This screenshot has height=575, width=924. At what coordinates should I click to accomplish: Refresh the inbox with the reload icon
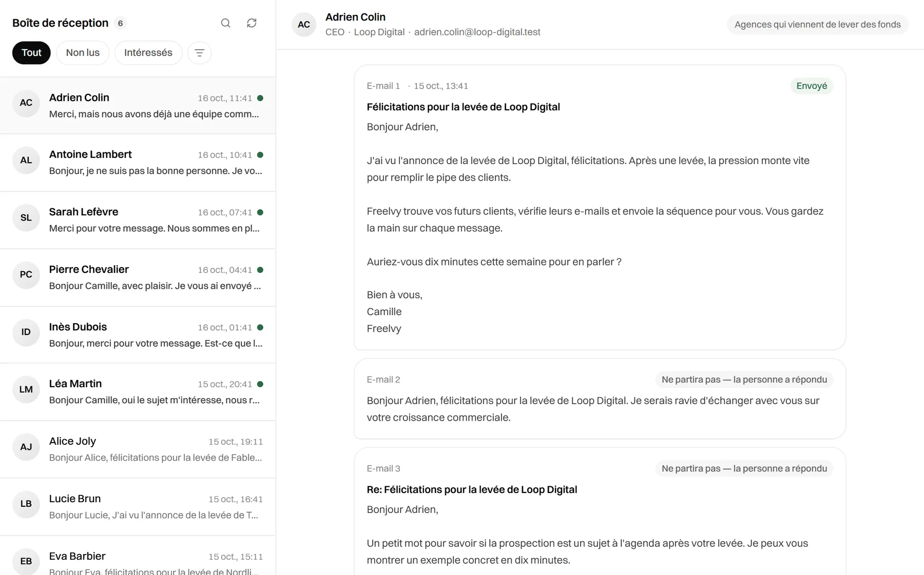click(252, 23)
